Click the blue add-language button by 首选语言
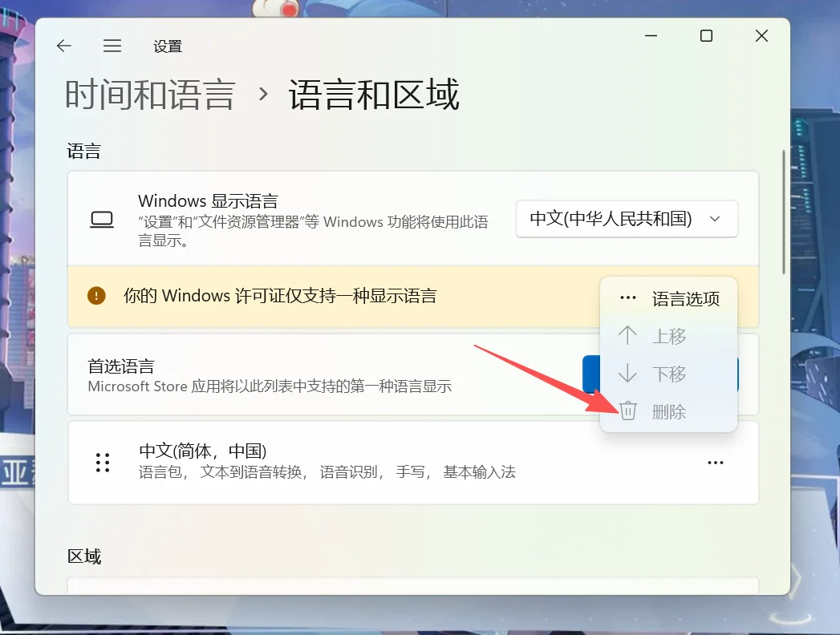Viewport: 840px width, 635px height. pos(591,374)
